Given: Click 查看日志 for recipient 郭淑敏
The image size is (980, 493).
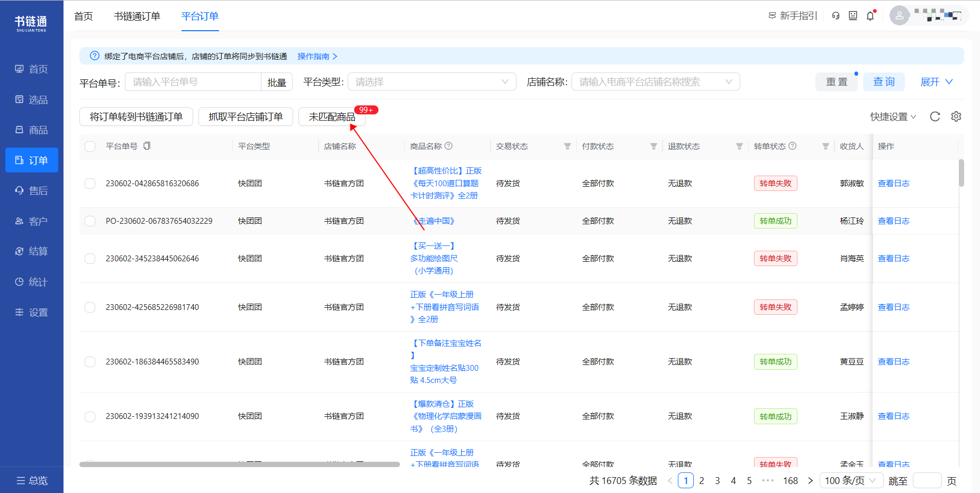Looking at the screenshot, I should pyautogui.click(x=894, y=184).
